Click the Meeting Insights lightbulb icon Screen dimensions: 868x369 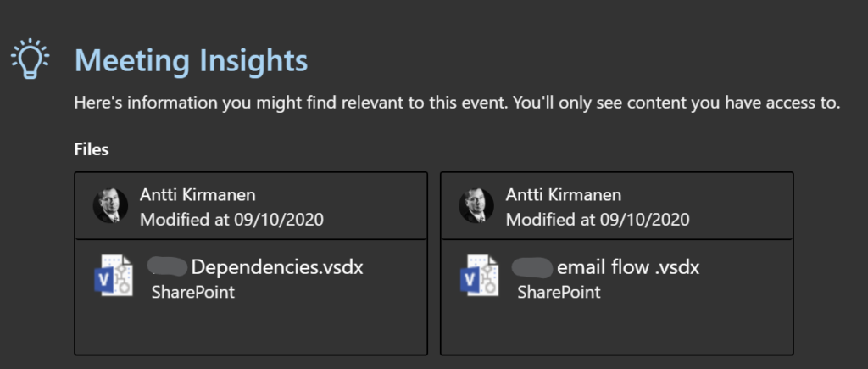tap(30, 59)
